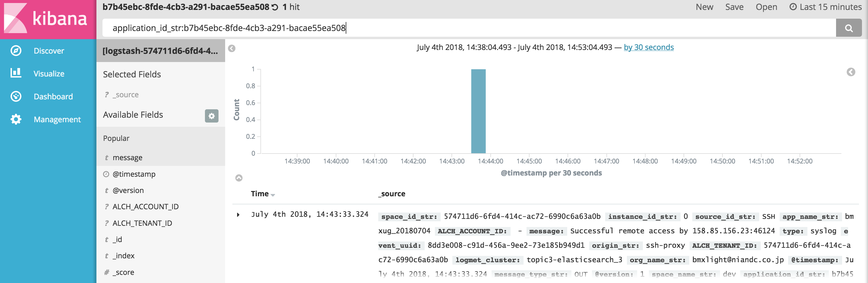The height and width of the screenshot is (283, 868).
Task: Click the '@timestamp per 30 seconds' axis label
Action: coord(551,173)
